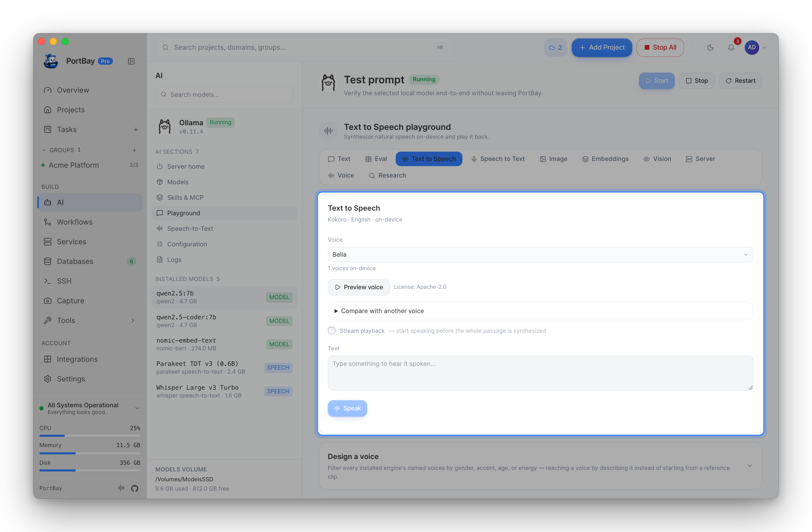Screen dimensions: 812x532
Task: Click the CPU usage bar
Action: [90, 436]
